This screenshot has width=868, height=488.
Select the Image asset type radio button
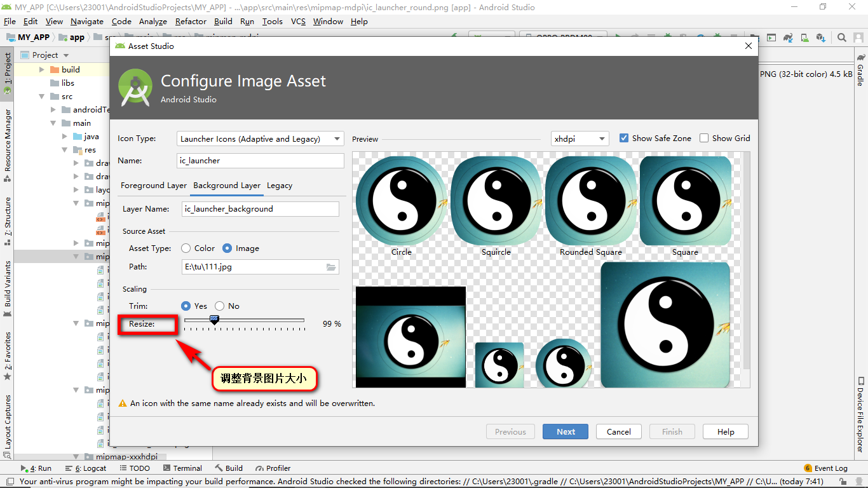(x=227, y=248)
